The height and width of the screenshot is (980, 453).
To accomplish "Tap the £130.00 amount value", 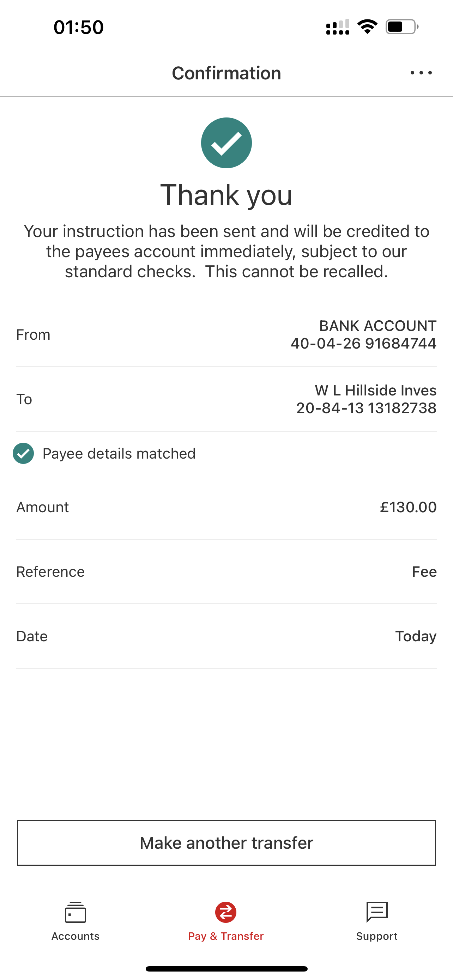I will click(x=408, y=507).
